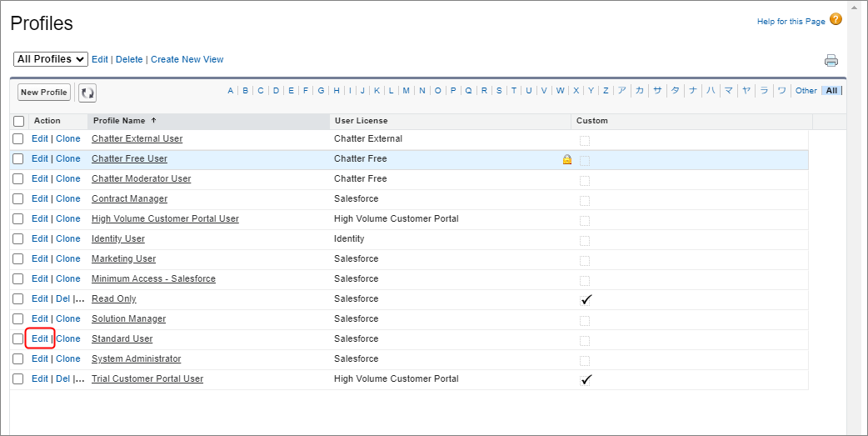Click the New Profile button

44,93
